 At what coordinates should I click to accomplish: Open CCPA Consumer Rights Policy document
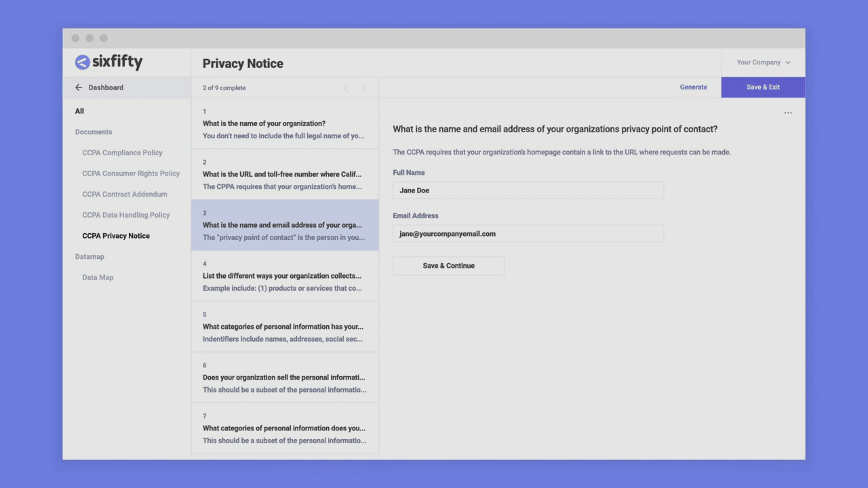point(131,174)
